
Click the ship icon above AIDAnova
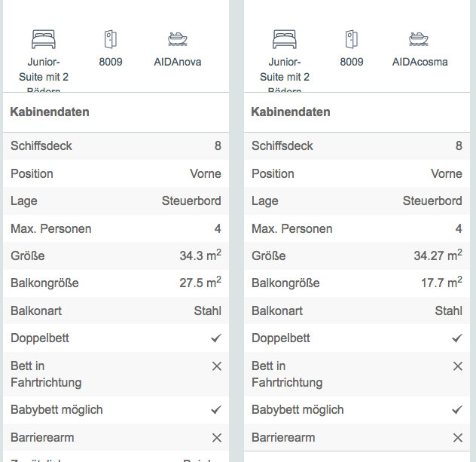coord(178,38)
